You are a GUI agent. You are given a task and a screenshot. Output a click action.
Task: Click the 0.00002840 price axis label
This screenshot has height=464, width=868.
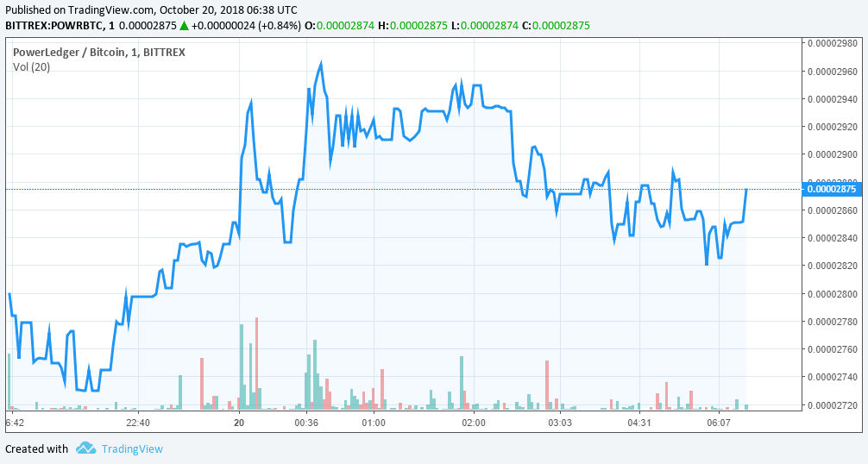[x=832, y=238]
